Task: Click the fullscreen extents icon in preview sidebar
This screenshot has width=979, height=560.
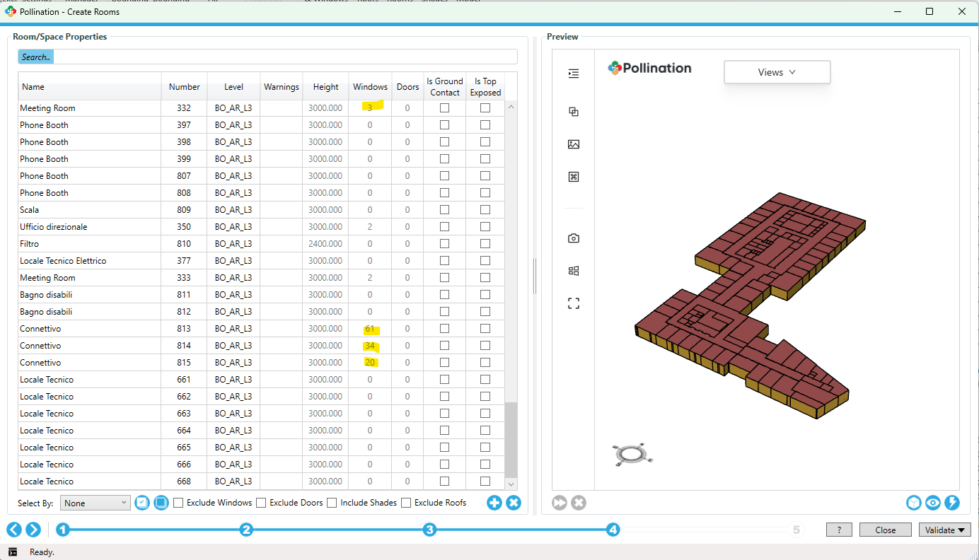Action: [x=573, y=303]
